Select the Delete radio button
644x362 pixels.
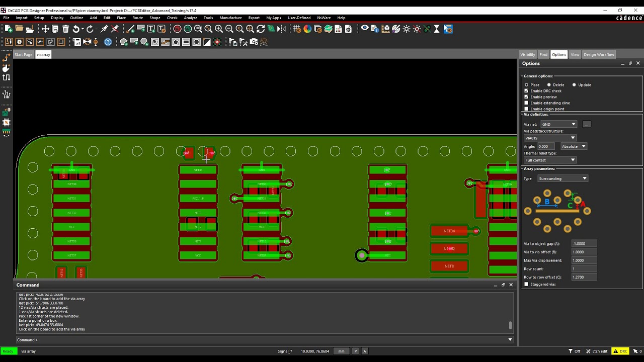coord(549,85)
